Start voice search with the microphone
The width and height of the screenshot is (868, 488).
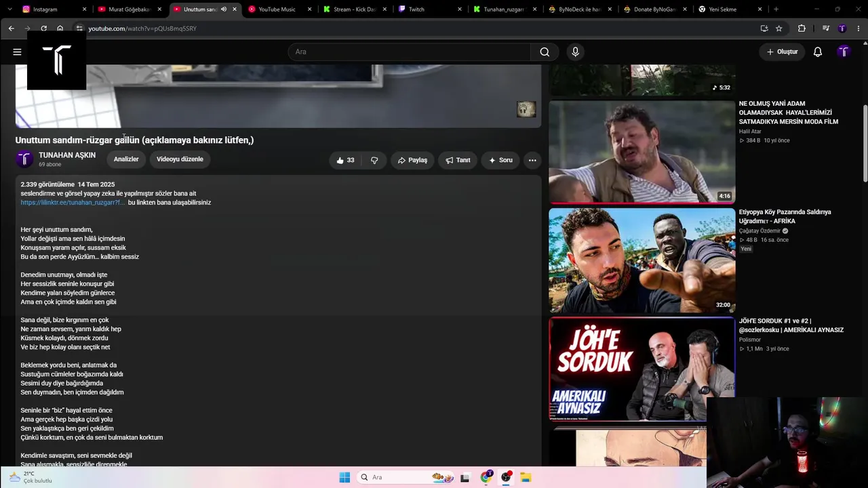coord(575,52)
